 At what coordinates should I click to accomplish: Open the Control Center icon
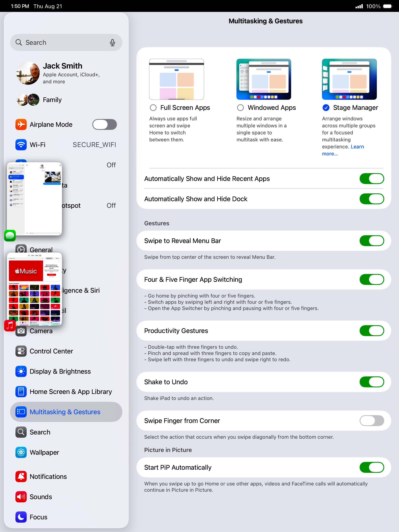tap(21, 351)
